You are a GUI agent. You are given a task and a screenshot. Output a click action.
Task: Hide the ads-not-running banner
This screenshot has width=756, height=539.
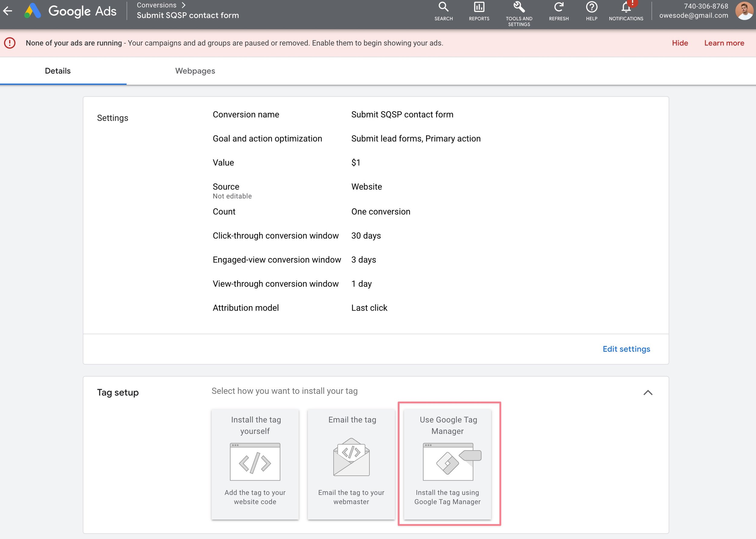pos(680,43)
